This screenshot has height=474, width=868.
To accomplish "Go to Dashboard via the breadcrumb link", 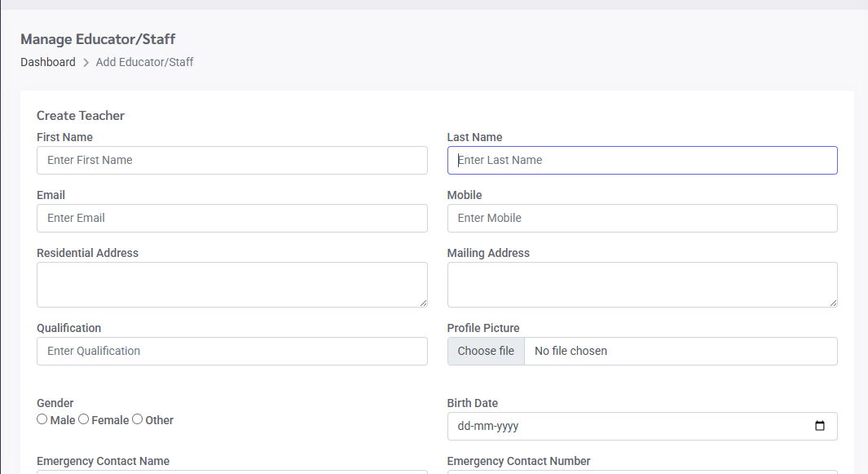I will (48, 62).
